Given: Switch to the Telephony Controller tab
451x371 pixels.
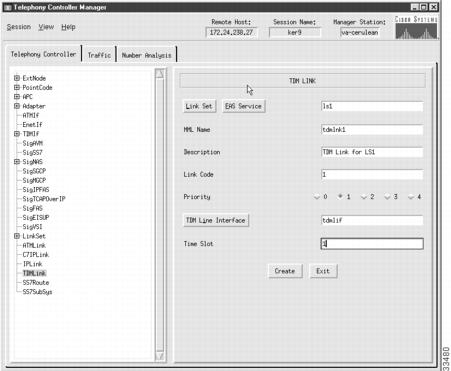Looking at the screenshot, I should point(43,54).
